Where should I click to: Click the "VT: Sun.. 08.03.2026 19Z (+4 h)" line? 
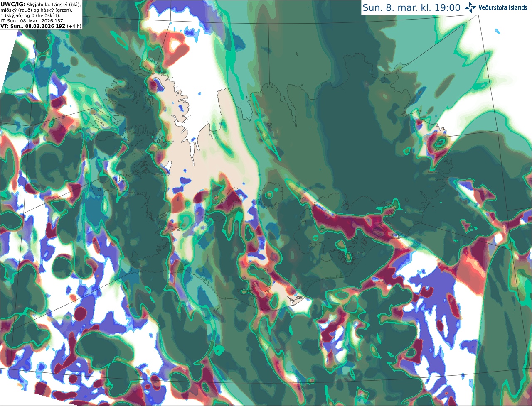click(x=41, y=26)
